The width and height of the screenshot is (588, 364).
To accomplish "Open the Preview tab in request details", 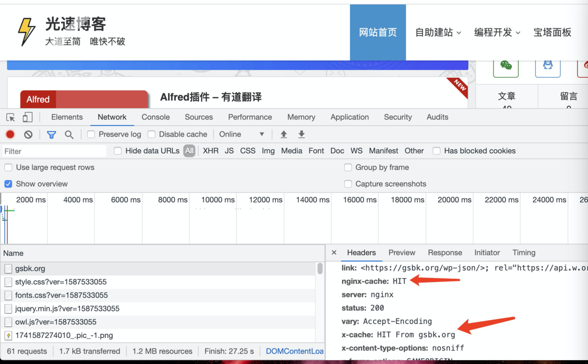I will coord(402,253).
